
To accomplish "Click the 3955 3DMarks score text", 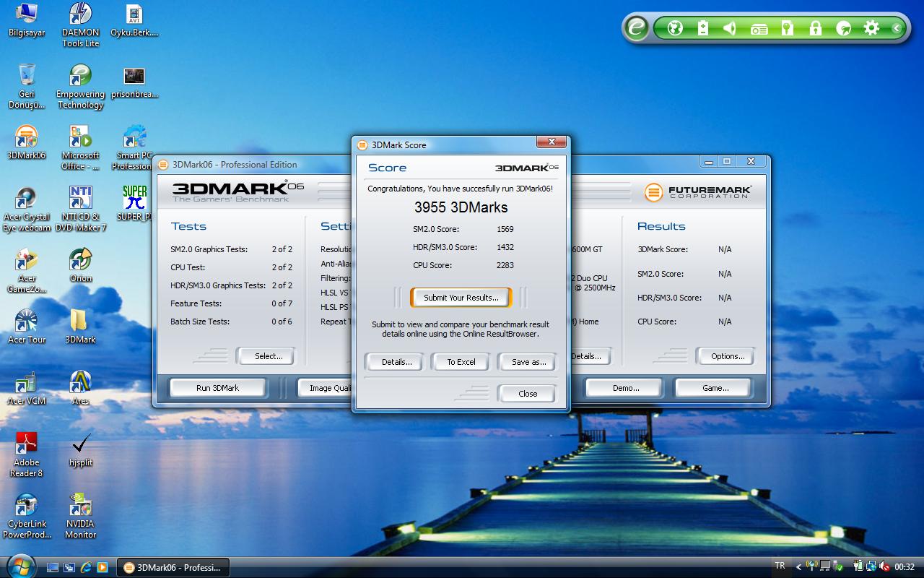I will pos(461,207).
